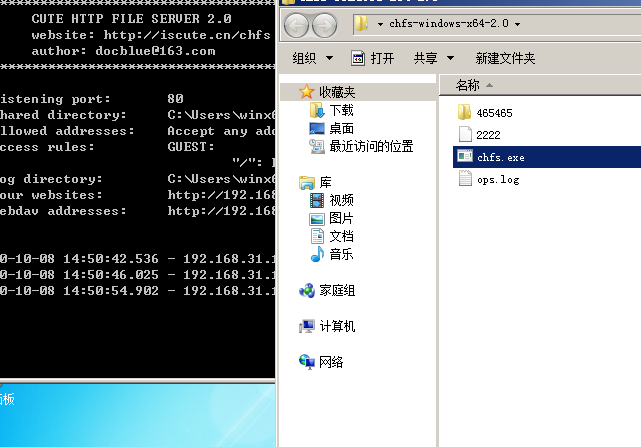Click the 465465 folder icon
The width and height of the screenshot is (641, 447).
point(464,112)
